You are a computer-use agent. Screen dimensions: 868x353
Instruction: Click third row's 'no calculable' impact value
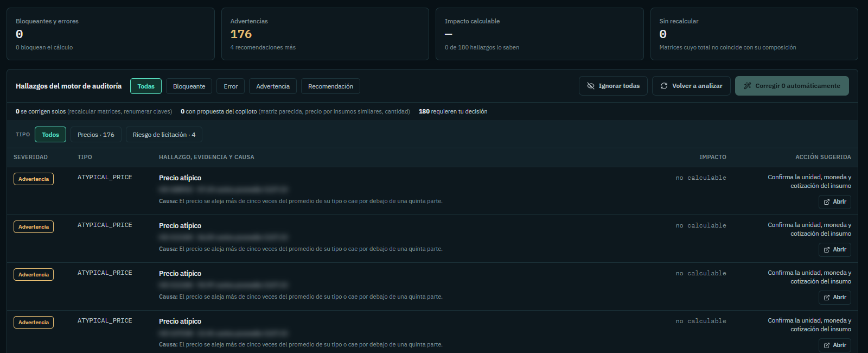click(701, 273)
